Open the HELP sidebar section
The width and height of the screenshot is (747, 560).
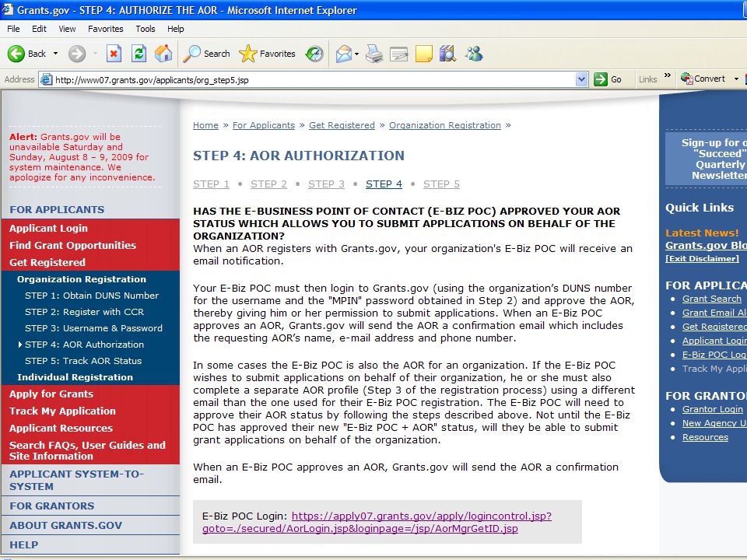pos(24,544)
